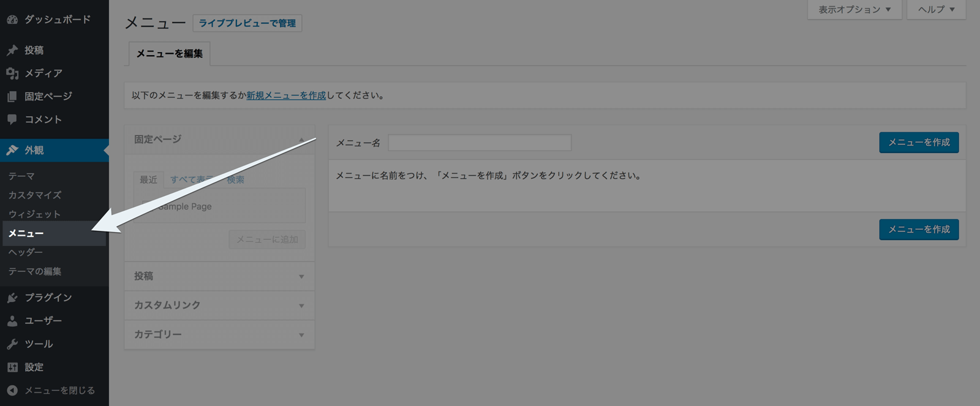Go to ウィジェット under 外観
This screenshot has width=980, height=406.
coord(35,214)
